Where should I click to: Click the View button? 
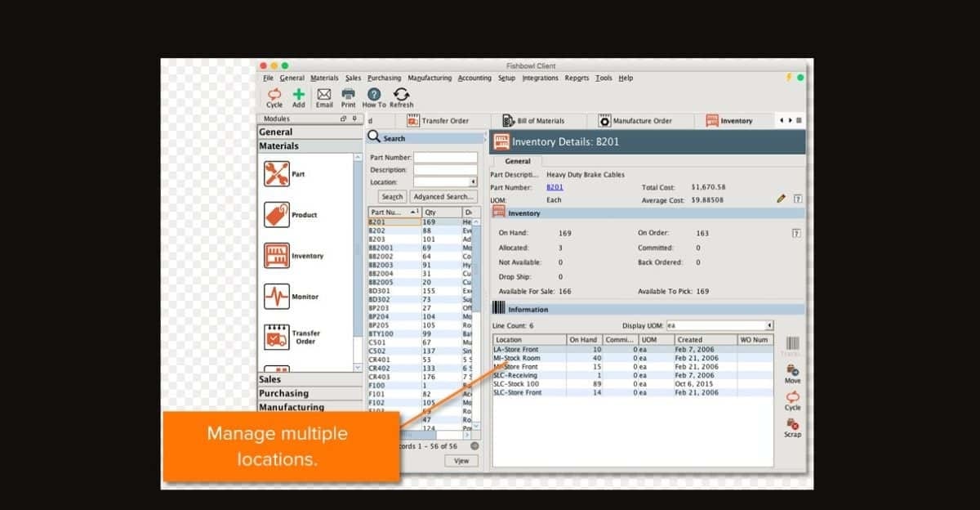pyautogui.click(x=461, y=461)
